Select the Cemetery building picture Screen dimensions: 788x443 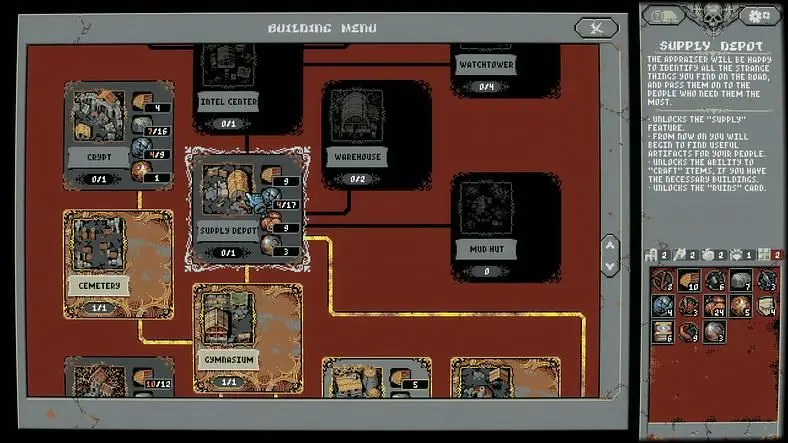click(x=98, y=245)
